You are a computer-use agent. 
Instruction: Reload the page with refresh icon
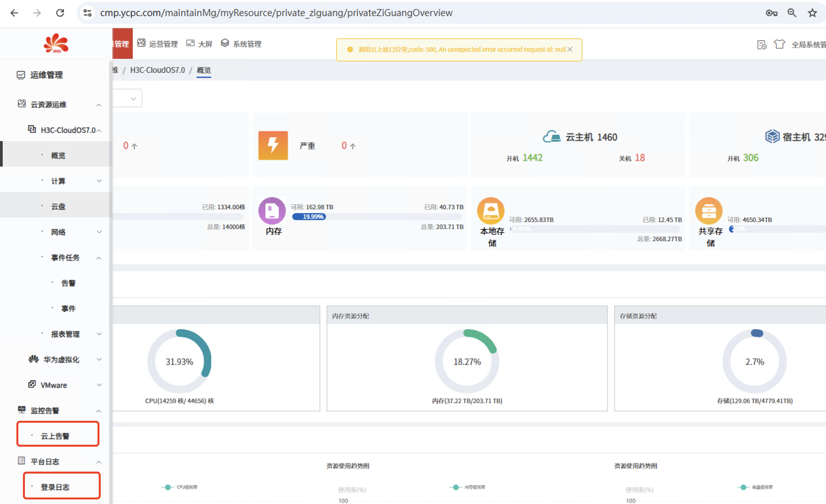pyautogui.click(x=60, y=13)
